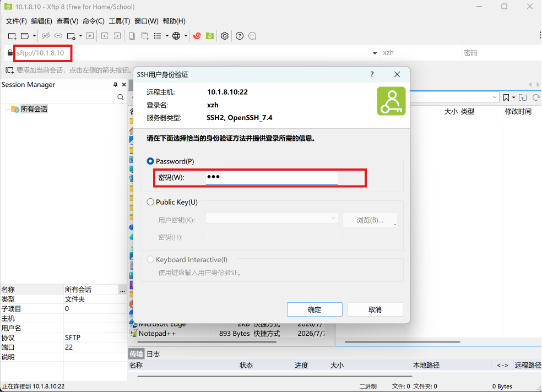Expand the globe encoding dropdown arrow
Viewport: 542px width, 392px height.
coord(186,36)
